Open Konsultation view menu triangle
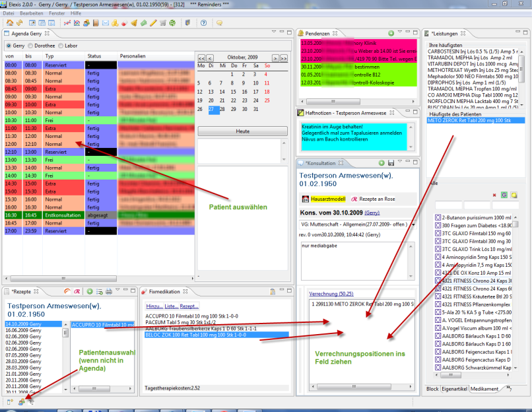Viewport: 532px width, 412px height. [x=400, y=161]
